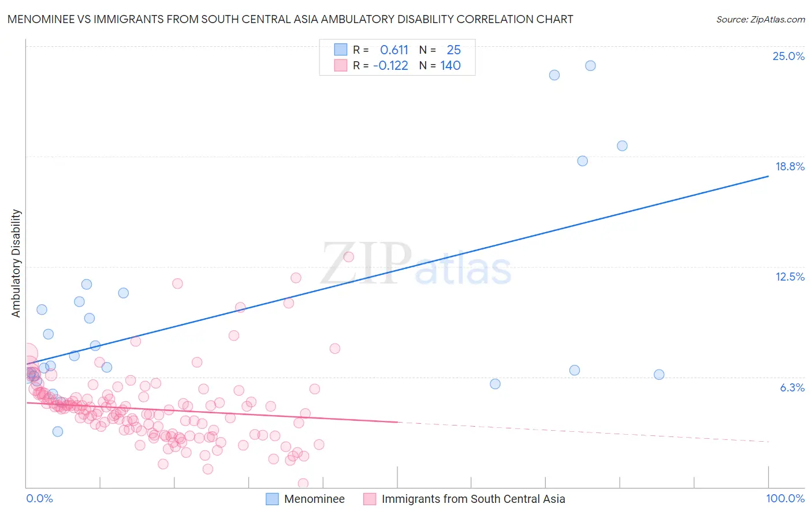This screenshot has width=812, height=515.
Task: Select the Menominee legend label
Action: (x=314, y=499)
